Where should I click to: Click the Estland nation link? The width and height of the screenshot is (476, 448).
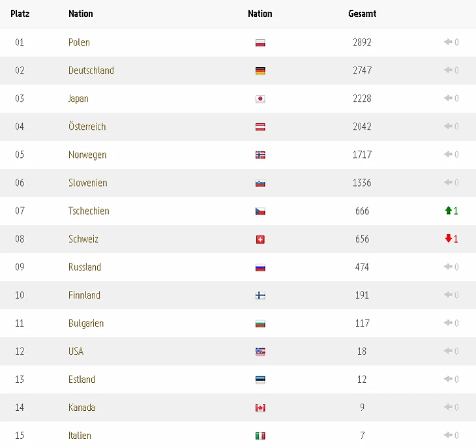[x=82, y=379]
